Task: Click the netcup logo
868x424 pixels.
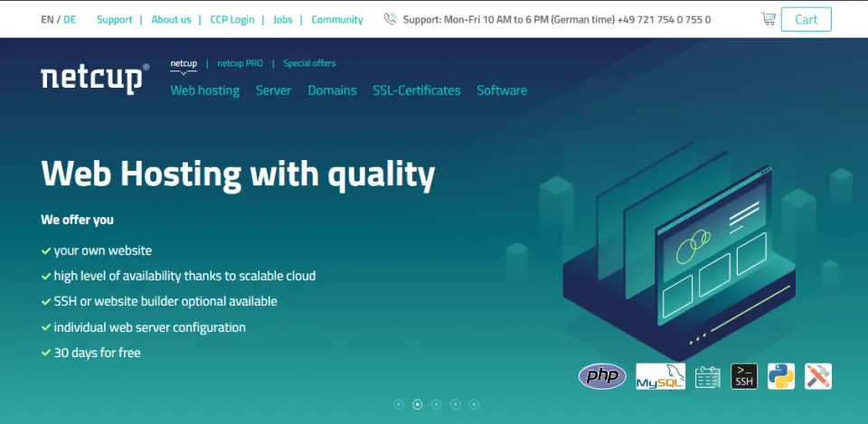Action: click(94, 79)
